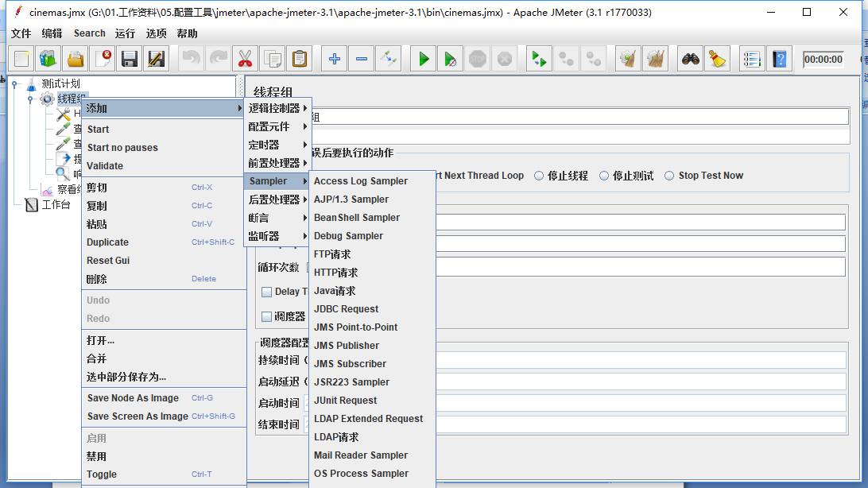The image size is (868, 488).
Task: Click the thread group name input field
Action: tap(580, 117)
